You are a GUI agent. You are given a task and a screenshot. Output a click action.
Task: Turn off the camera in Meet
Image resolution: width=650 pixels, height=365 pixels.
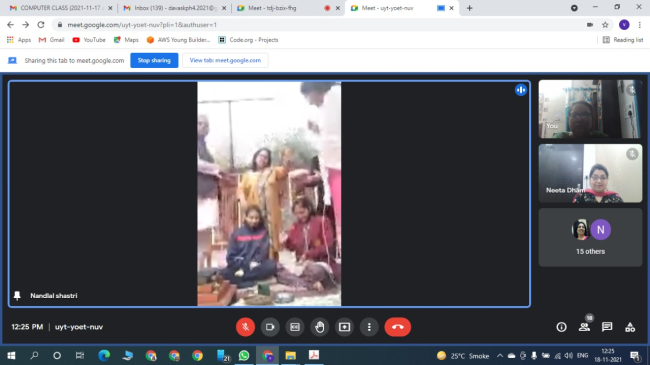click(x=270, y=327)
